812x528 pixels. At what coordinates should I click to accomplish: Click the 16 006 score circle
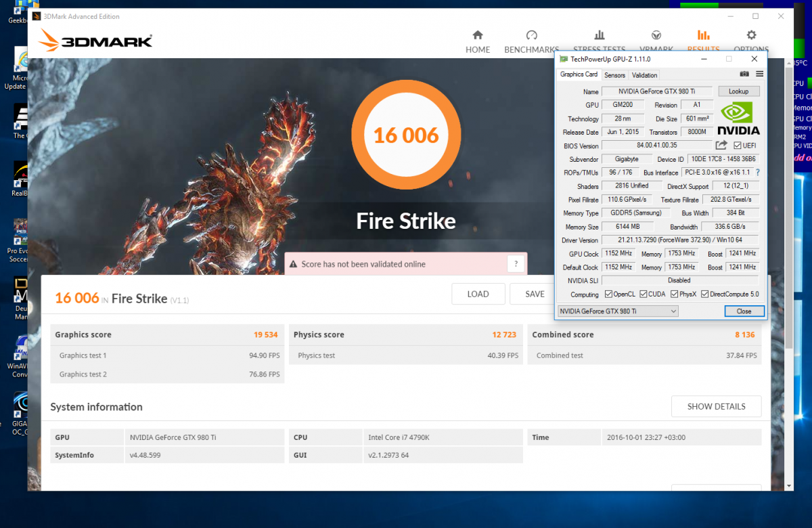pos(406,135)
